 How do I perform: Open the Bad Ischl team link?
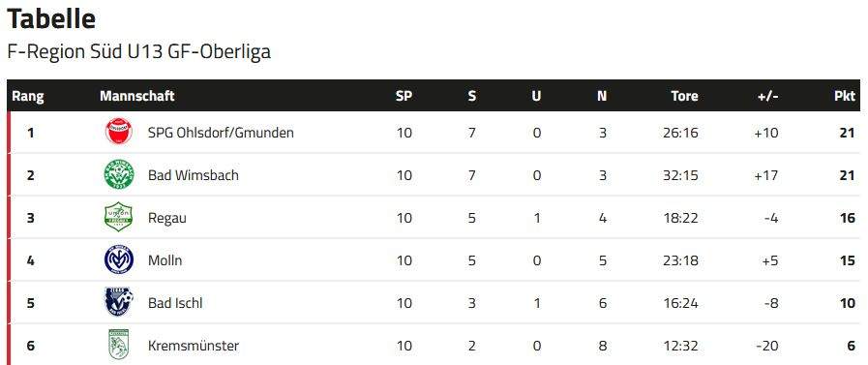[x=175, y=303]
